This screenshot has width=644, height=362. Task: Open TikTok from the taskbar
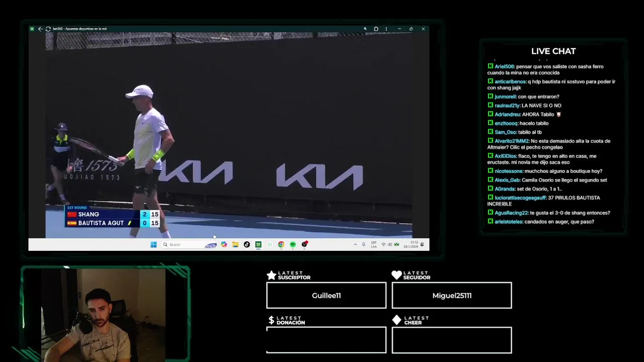coord(247,244)
